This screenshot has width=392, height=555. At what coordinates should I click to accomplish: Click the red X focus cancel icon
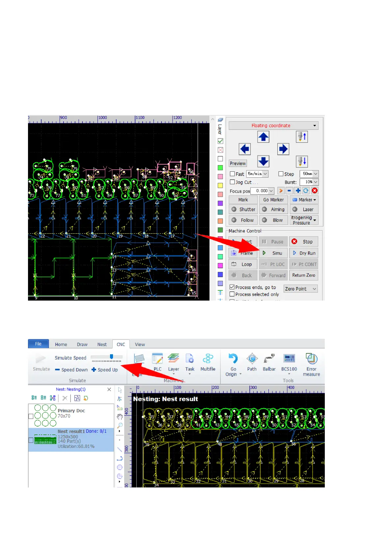315,191
